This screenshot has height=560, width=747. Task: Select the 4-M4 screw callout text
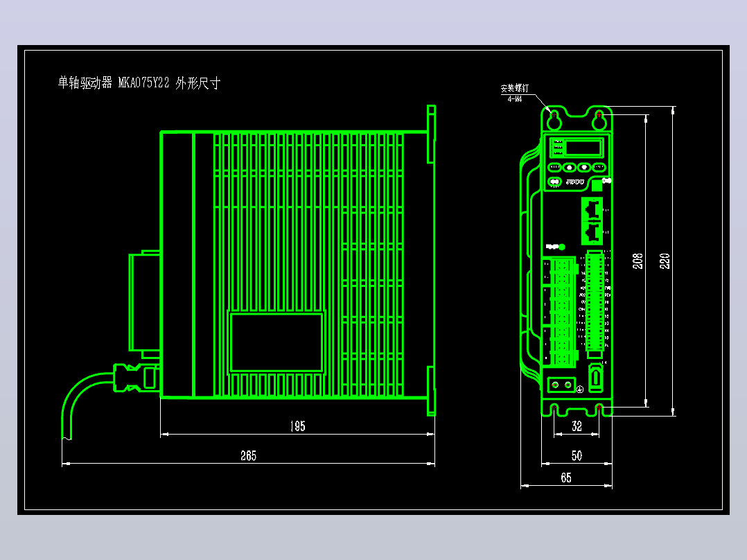click(x=514, y=99)
